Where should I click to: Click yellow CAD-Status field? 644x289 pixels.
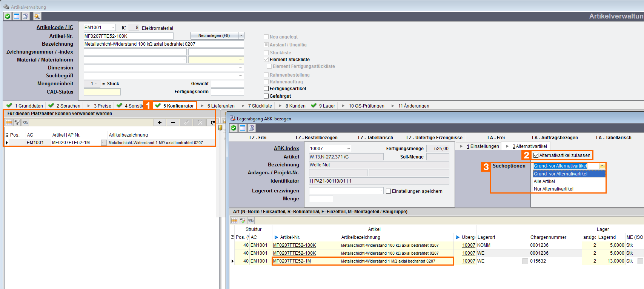pos(102,92)
